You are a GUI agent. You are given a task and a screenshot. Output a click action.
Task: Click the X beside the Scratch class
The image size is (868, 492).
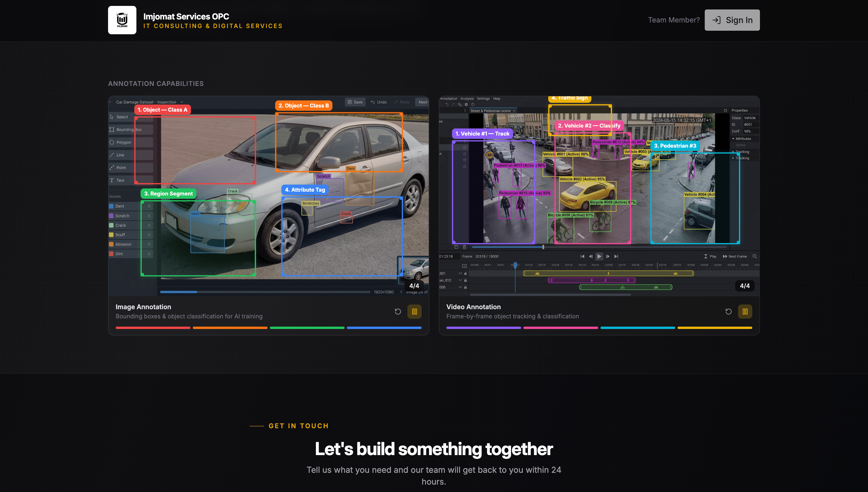pyautogui.click(x=149, y=216)
